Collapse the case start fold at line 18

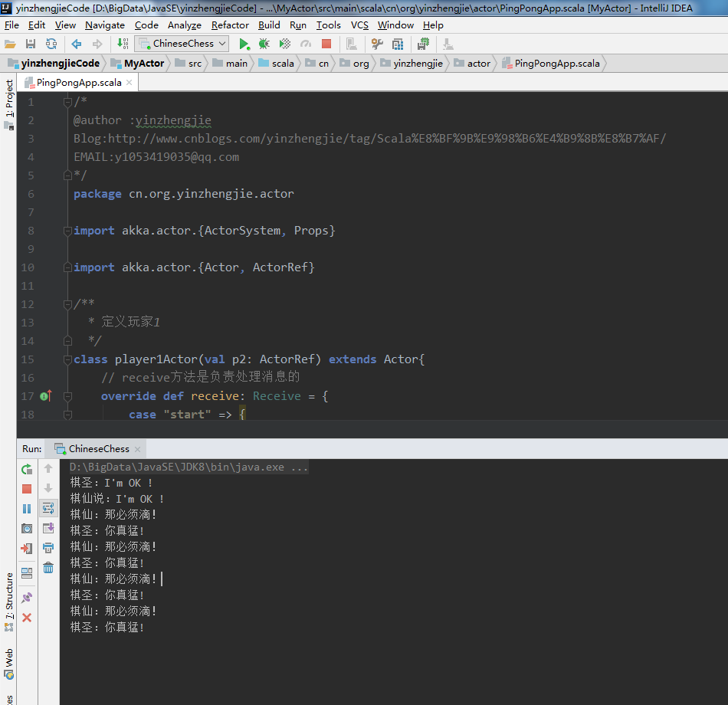click(x=67, y=415)
